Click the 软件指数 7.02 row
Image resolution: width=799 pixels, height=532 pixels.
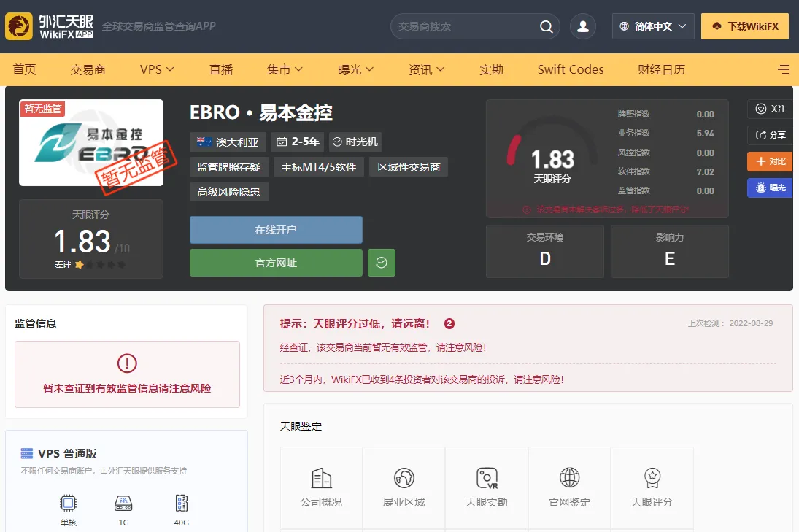point(665,171)
